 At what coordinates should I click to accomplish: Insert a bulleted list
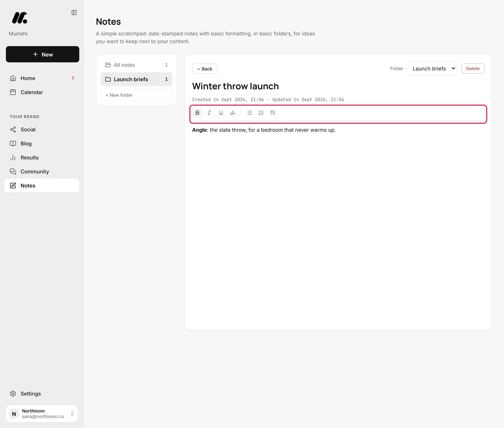[249, 113]
